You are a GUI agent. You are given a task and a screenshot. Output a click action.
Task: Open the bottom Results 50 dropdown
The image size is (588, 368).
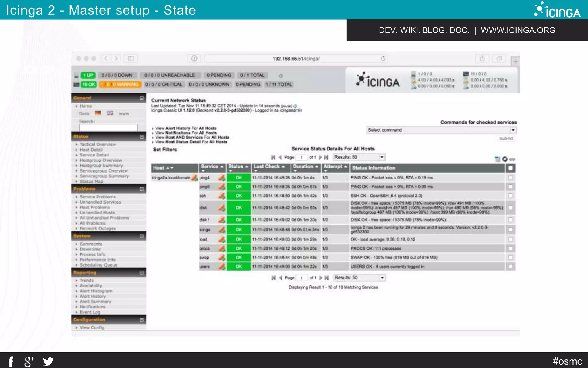[359, 278]
